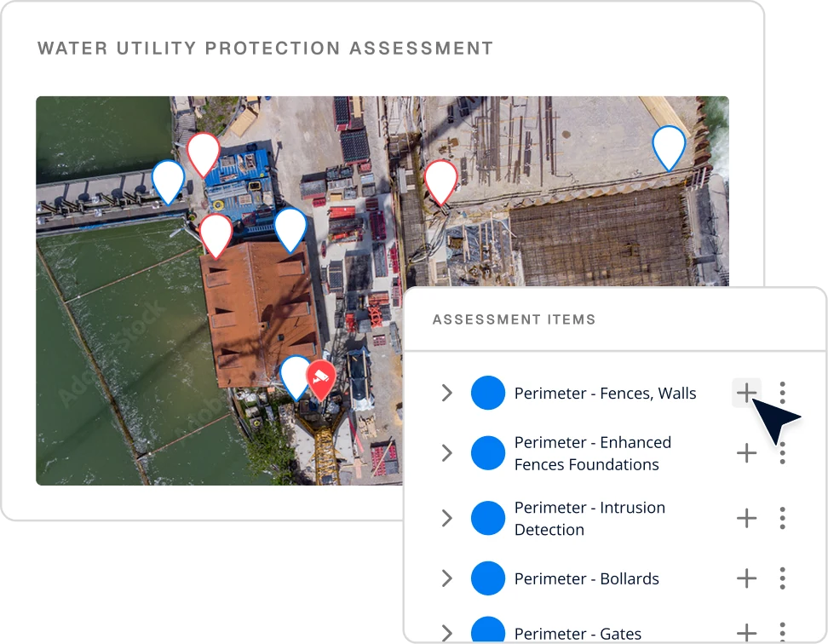Click the blue pin beside the camera marker
Screen dimensions: 828x644
[296, 377]
